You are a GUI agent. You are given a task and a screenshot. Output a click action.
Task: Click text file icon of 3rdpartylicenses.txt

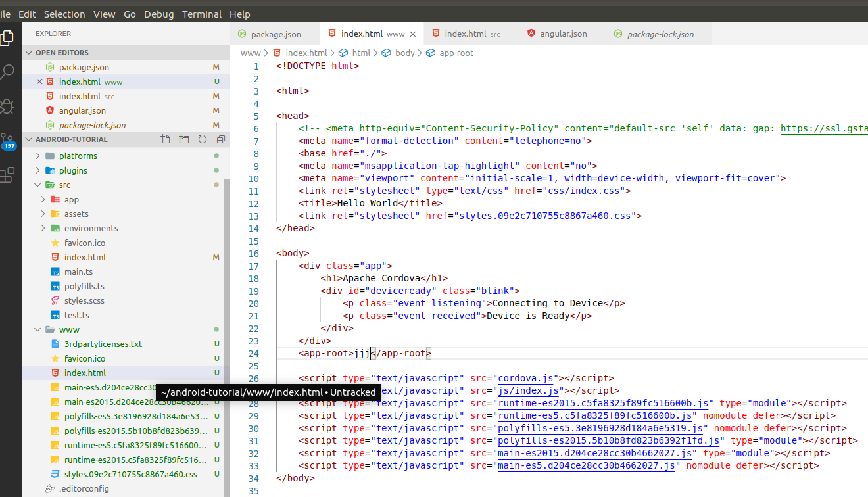point(55,344)
